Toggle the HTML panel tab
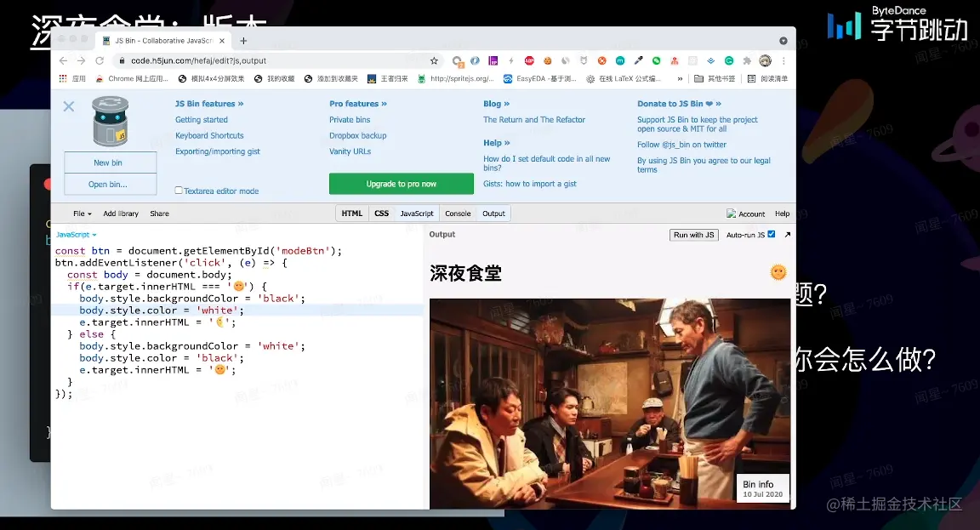Screen dimensions: 980x530 [352, 214]
